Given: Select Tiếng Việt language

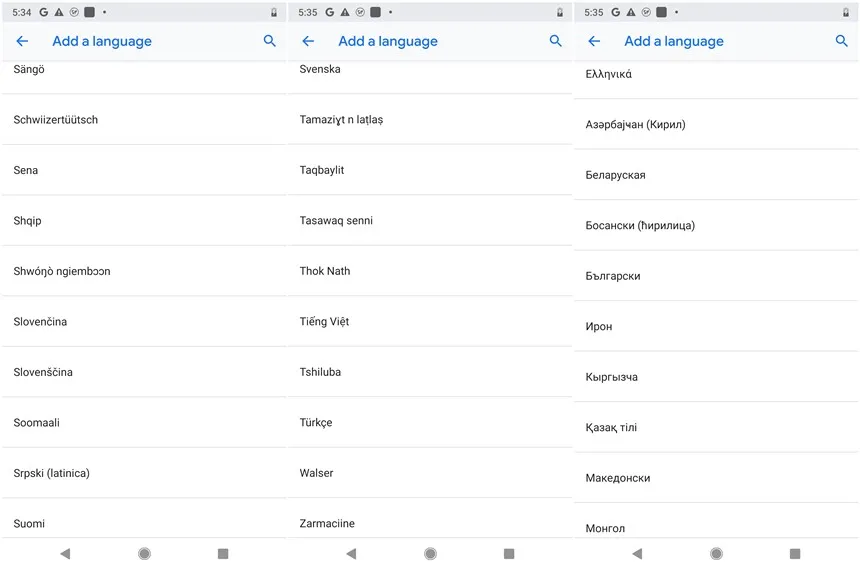Looking at the screenshot, I should tap(430, 321).
